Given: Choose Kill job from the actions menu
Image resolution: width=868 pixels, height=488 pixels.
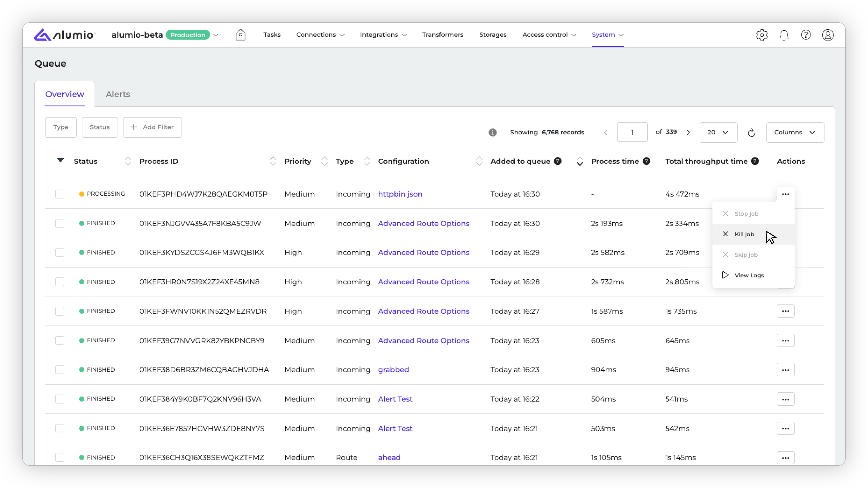Looking at the screenshot, I should 744,234.
